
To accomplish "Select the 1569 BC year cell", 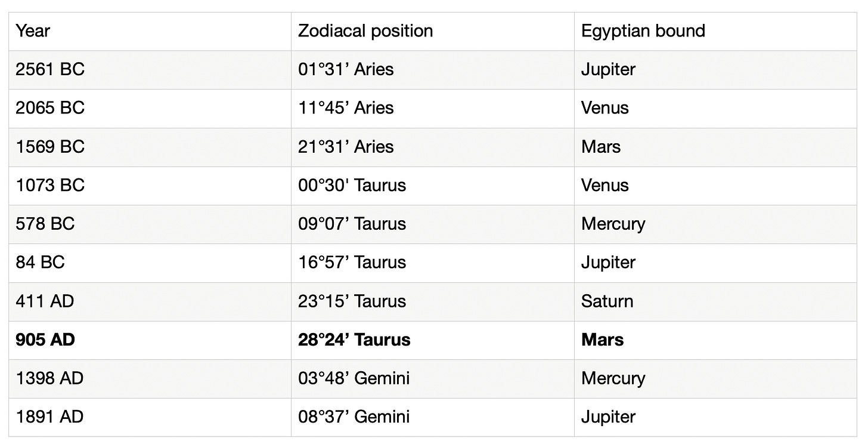I will [x=150, y=147].
